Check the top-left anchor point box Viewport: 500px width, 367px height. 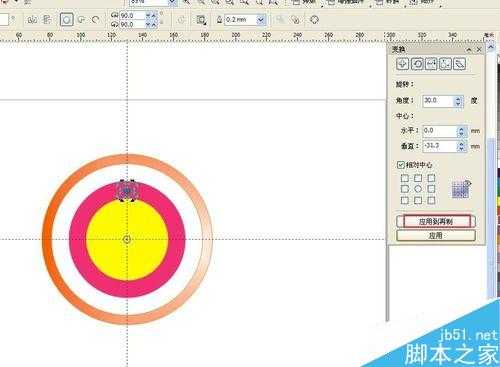[405, 178]
